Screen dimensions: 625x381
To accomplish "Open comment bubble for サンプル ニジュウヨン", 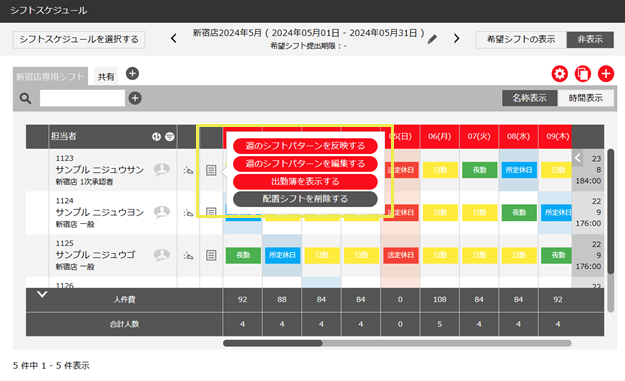I will coord(162,212).
